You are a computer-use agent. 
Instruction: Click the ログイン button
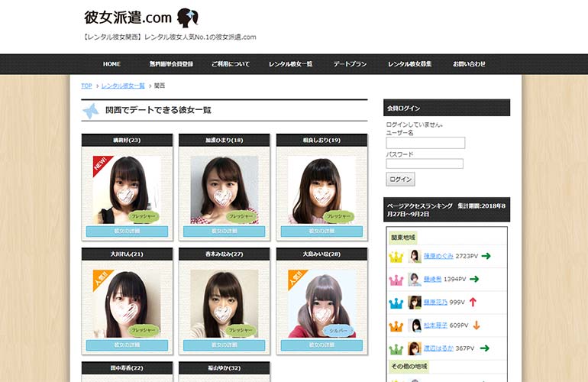(x=400, y=180)
